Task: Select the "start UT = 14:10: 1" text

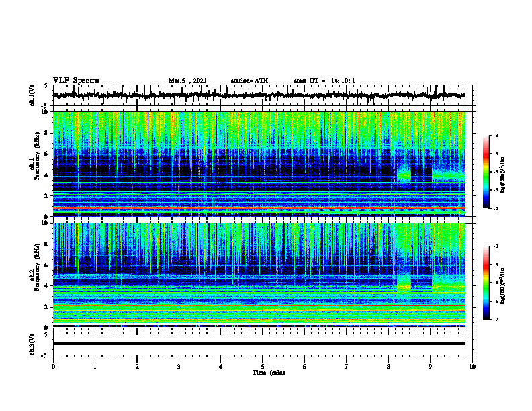Action: pyautogui.click(x=324, y=81)
